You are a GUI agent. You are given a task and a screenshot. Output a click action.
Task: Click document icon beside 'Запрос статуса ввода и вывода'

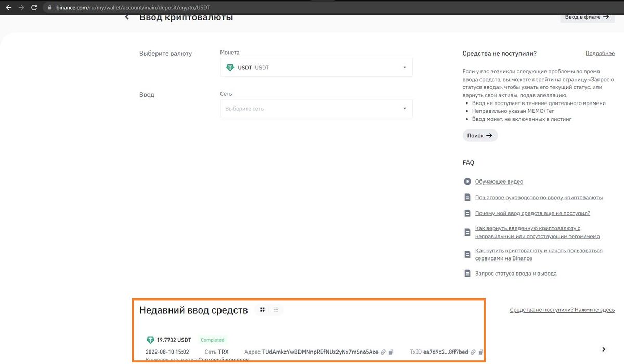point(466,274)
